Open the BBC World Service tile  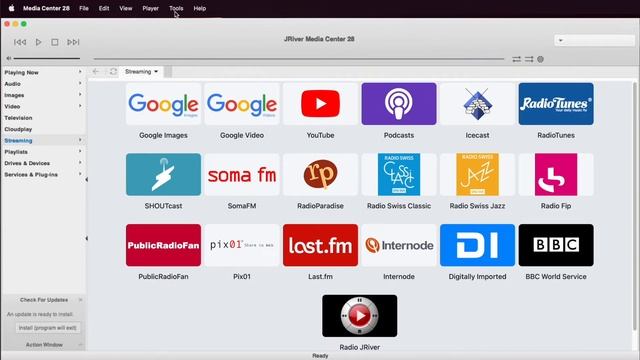point(556,245)
